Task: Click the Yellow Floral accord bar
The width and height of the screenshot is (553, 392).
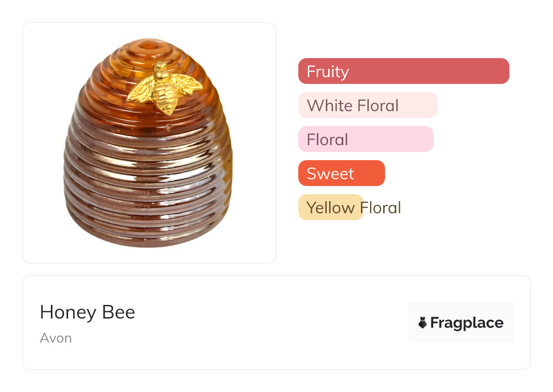Action: pos(331,207)
